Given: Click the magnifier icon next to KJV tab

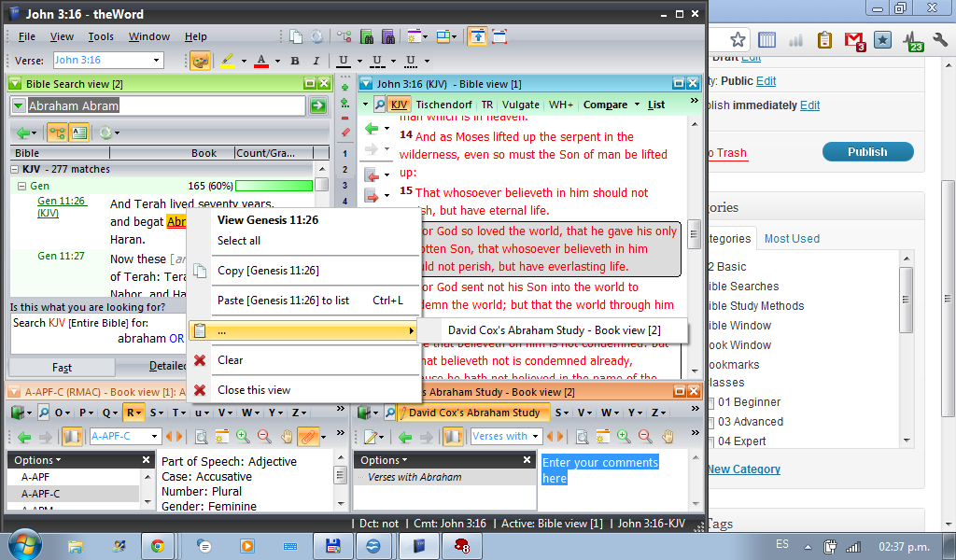Looking at the screenshot, I should (x=380, y=105).
